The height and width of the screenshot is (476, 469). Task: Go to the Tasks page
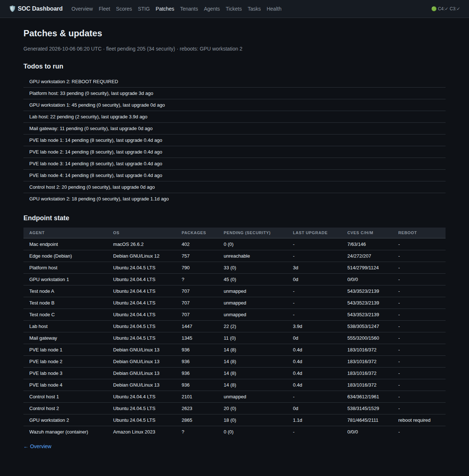[254, 9]
